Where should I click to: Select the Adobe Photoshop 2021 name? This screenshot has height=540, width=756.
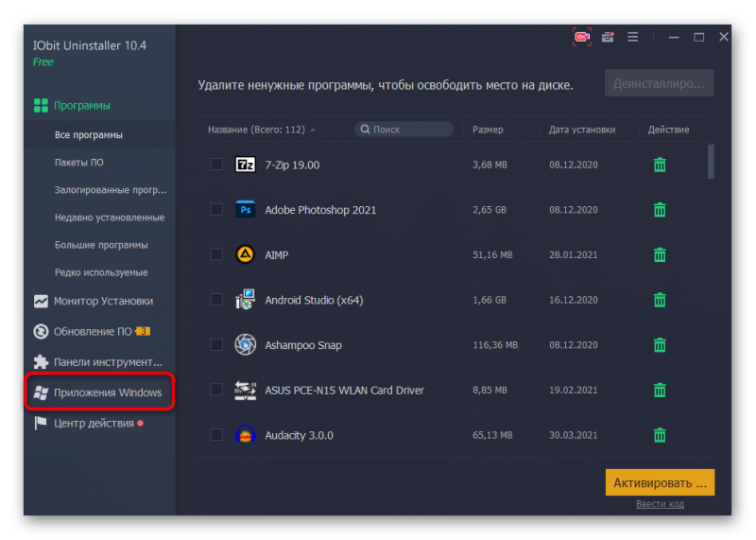coord(320,209)
